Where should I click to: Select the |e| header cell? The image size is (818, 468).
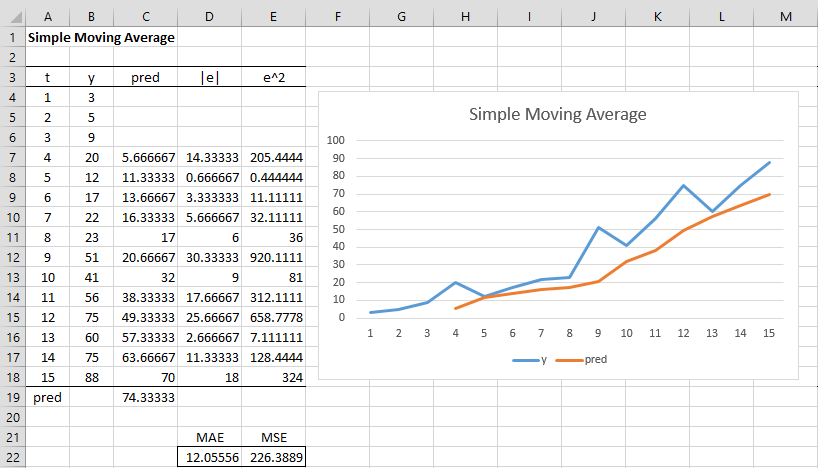(x=209, y=78)
